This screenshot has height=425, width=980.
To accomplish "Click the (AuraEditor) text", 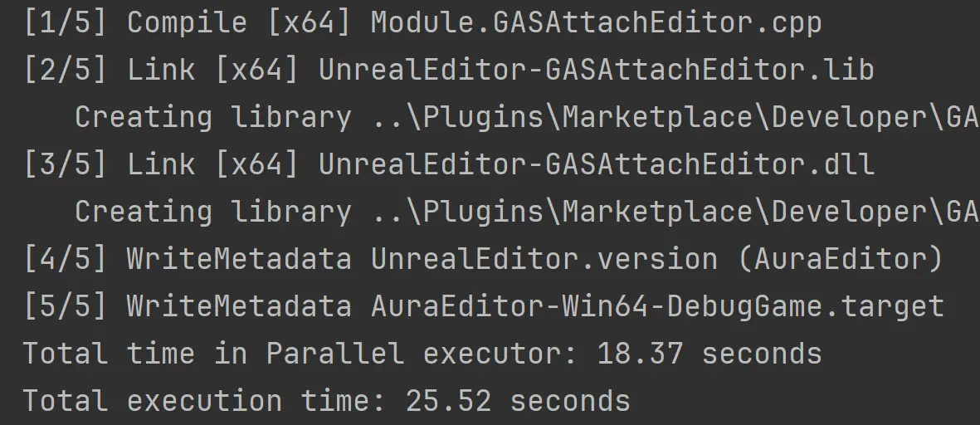I will tap(840, 260).
